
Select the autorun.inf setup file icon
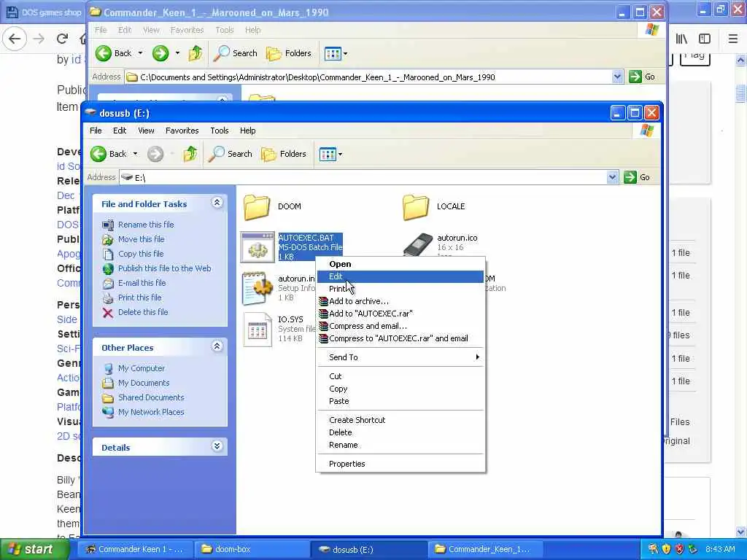click(x=258, y=289)
